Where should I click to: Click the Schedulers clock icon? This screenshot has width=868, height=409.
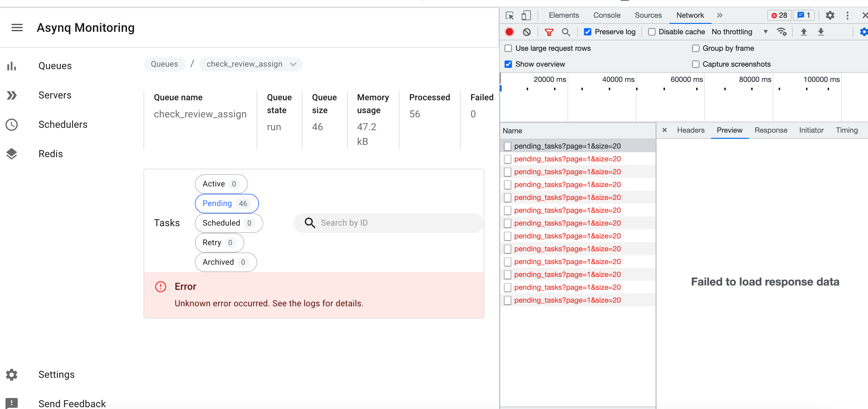pyautogui.click(x=12, y=125)
